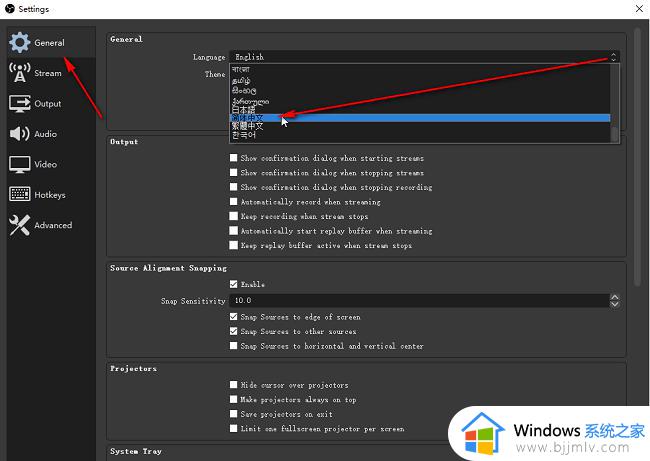Close the Settings window
Image resolution: width=650 pixels, height=461 pixels.
(x=639, y=8)
